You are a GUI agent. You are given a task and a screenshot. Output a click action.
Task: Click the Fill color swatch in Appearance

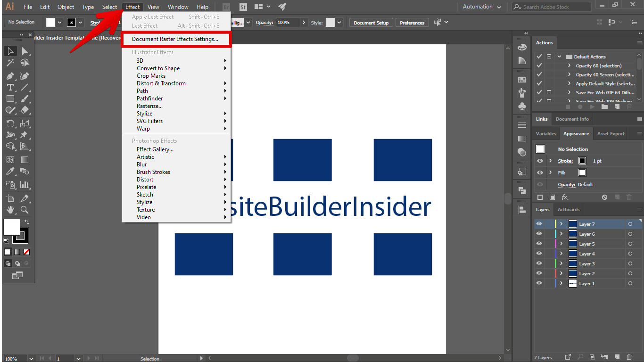tap(582, 173)
